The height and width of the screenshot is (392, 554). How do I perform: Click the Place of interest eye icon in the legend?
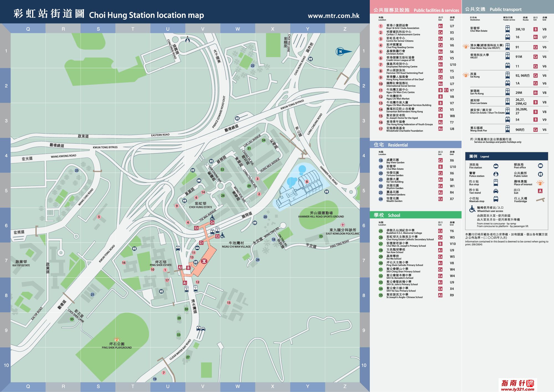540,183
